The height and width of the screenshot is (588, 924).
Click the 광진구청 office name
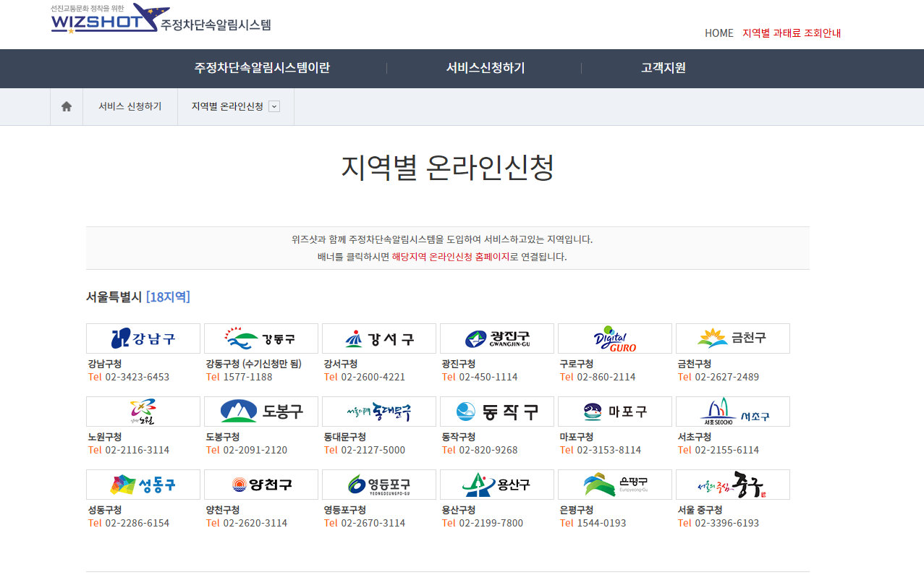point(459,364)
